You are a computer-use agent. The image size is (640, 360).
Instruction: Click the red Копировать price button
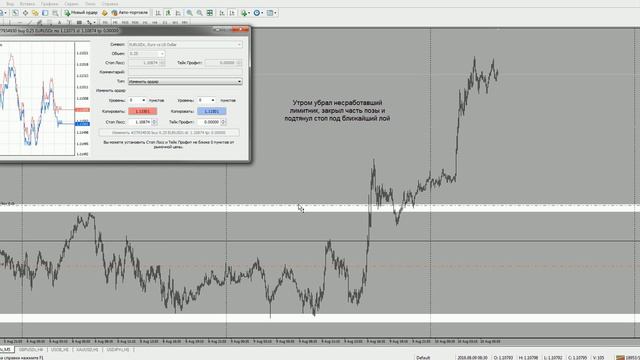pyautogui.click(x=142, y=111)
